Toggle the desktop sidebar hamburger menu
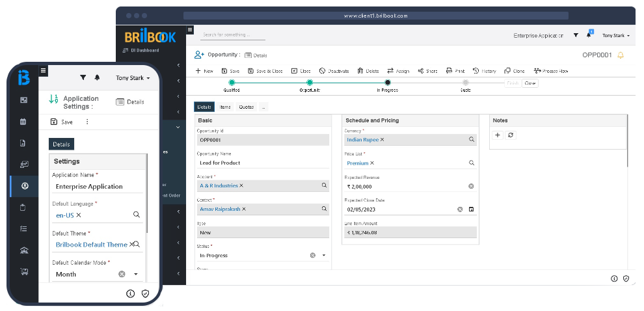The width and height of the screenshot is (644, 311). [x=190, y=29]
